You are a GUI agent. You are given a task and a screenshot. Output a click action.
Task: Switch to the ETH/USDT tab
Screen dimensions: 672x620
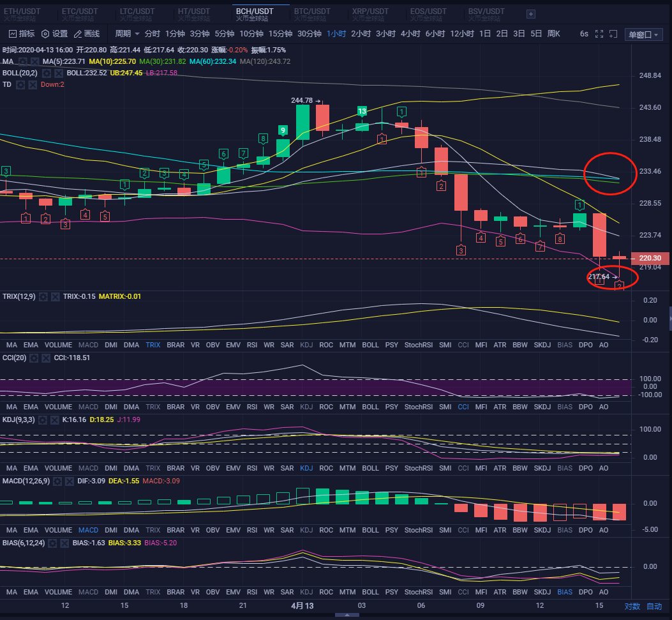(x=22, y=14)
